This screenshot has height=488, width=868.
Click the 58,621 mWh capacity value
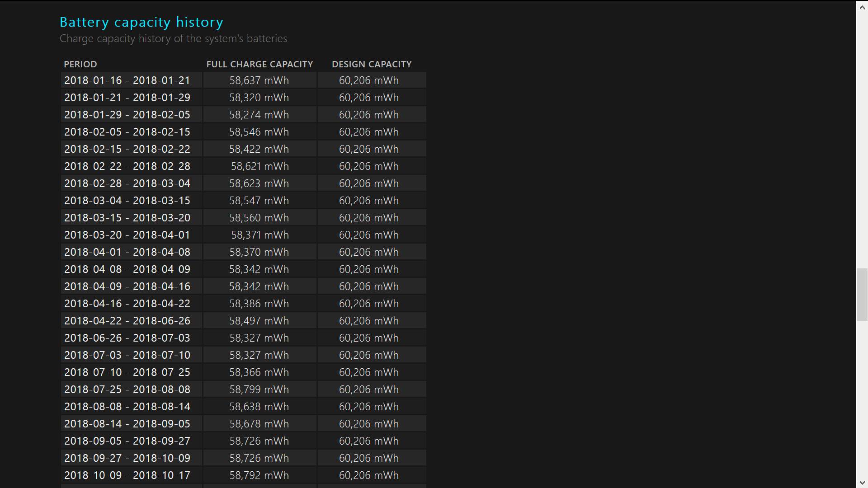point(260,166)
